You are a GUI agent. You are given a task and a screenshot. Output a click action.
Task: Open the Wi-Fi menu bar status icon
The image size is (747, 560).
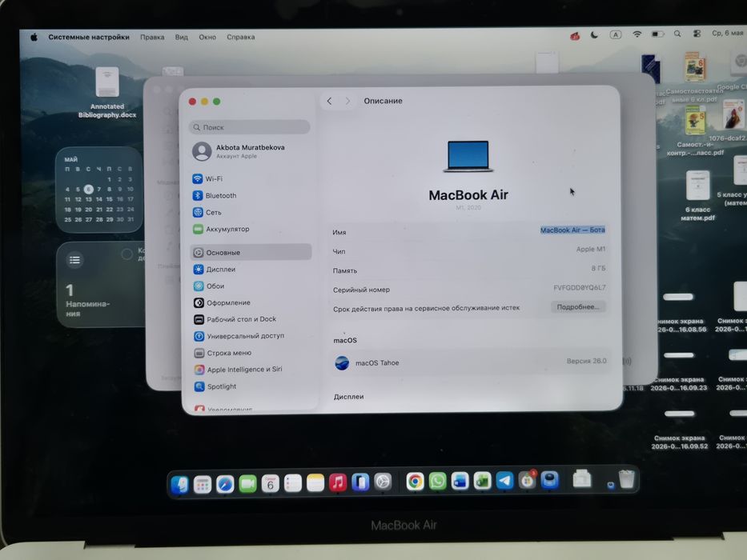[637, 34]
